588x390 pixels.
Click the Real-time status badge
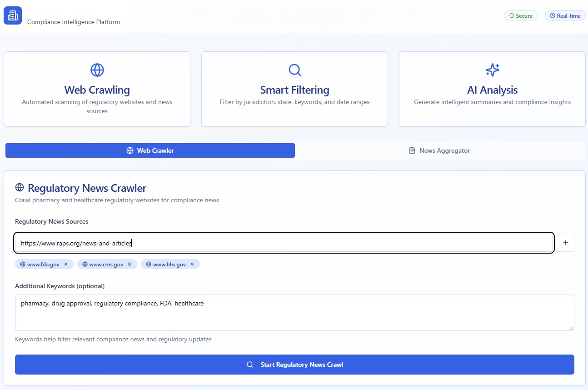coord(565,15)
